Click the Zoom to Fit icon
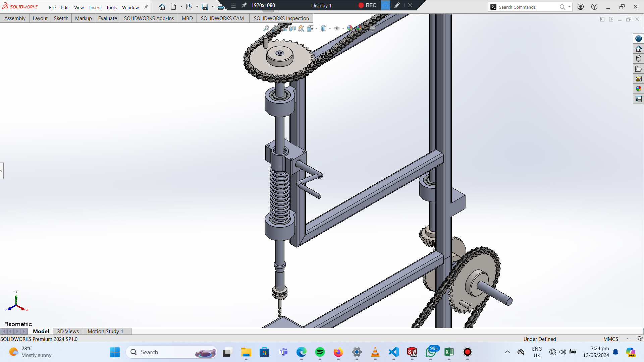Image resolution: width=644 pixels, height=362 pixels. point(266,28)
